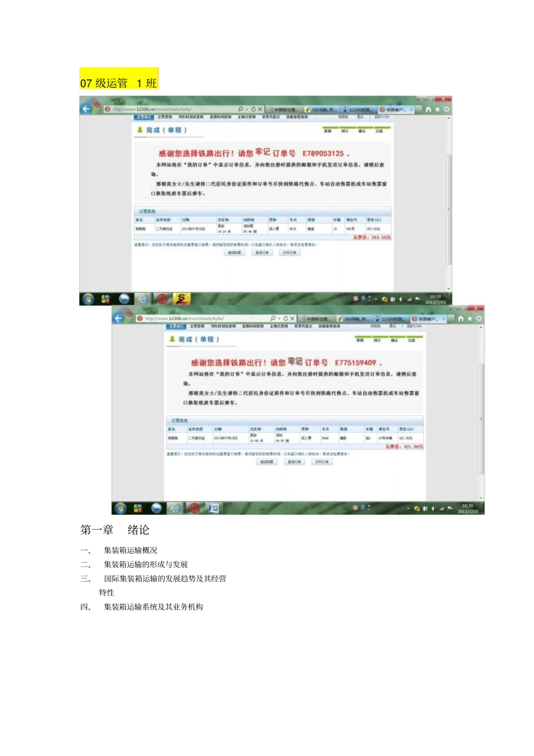The height and width of the screenshot is (756, 534).
Task: Click the vertical scrollbar of the upper browser
Action: coord(449,203)
